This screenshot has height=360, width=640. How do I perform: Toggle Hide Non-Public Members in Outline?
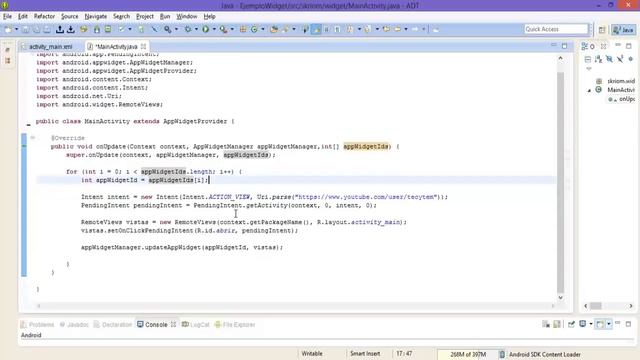point(631,59)
